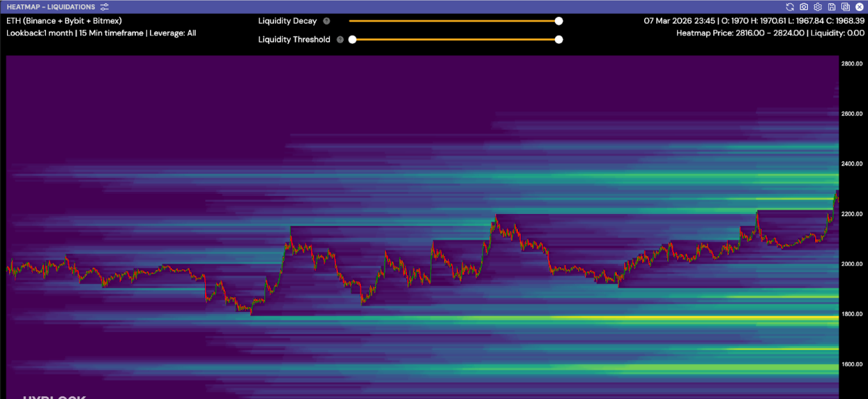Click the Lookback and timeframe info line
The width and height of the screenshot is (868, 399).
[x=101, y=33]
